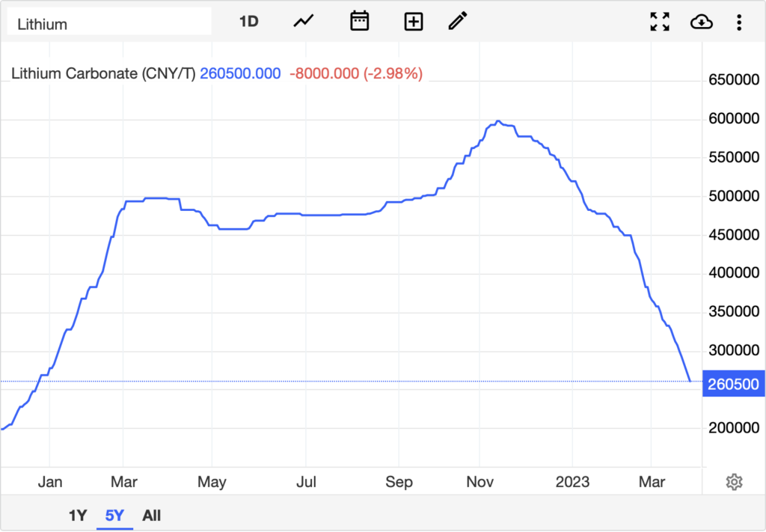Open the three-dot more options menu
The height and width of the screenshot is (532, 766).
click(x=739, y=22)
